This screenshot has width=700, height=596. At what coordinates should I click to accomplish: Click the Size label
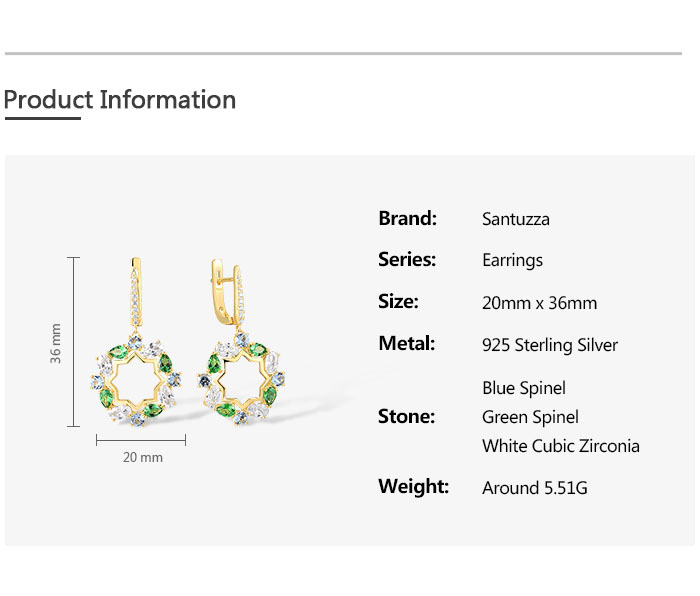point(398,301)
